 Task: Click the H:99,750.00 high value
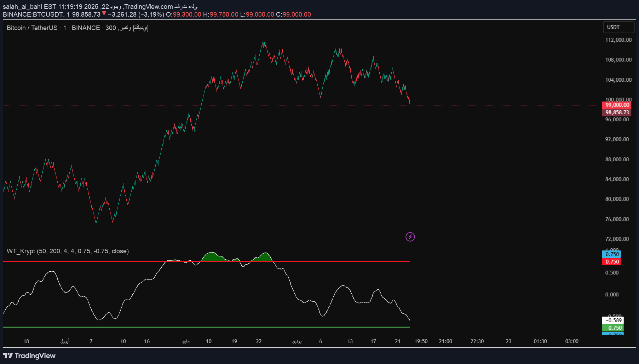(221, 15)
